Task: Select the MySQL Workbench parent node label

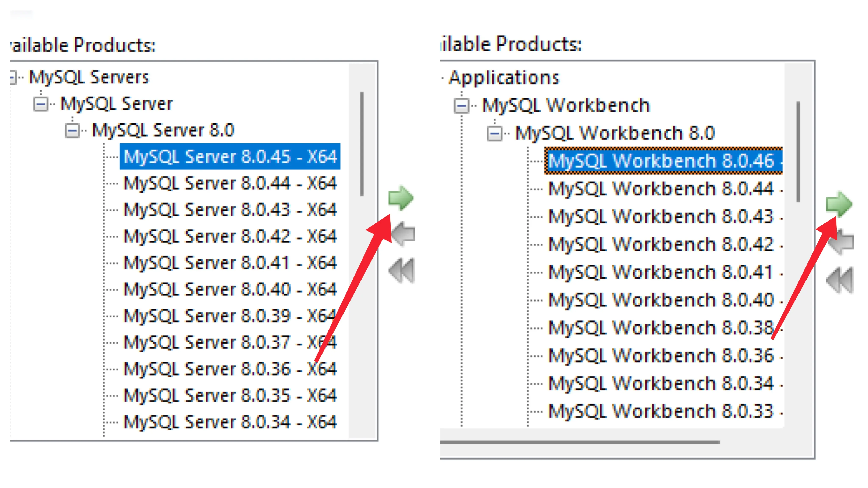Action: [x=566, y=105]
